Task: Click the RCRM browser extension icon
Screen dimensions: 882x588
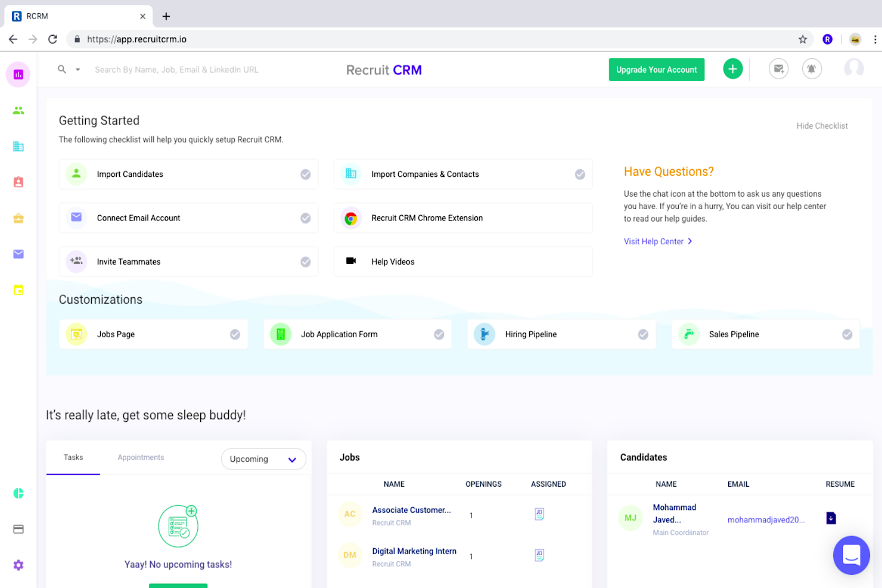Action: [x=828, y=39]
